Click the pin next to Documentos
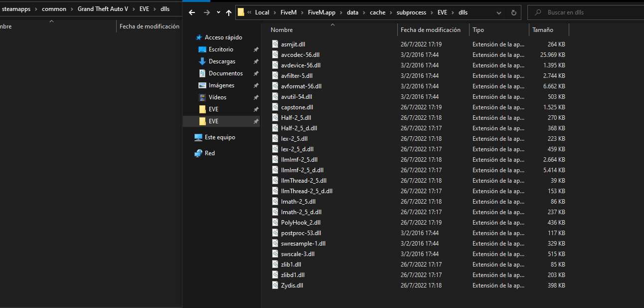 click(256, 73)
